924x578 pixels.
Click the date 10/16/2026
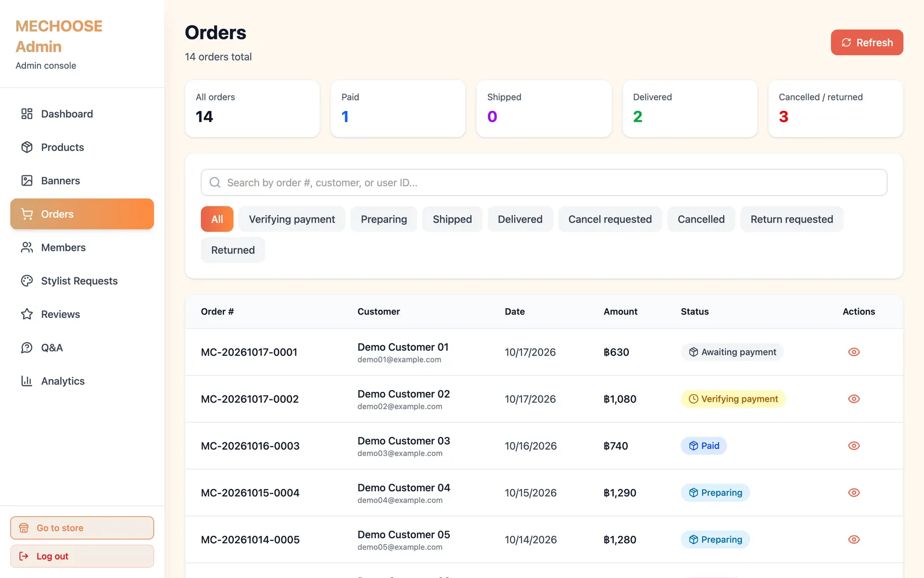pos(531,446)
